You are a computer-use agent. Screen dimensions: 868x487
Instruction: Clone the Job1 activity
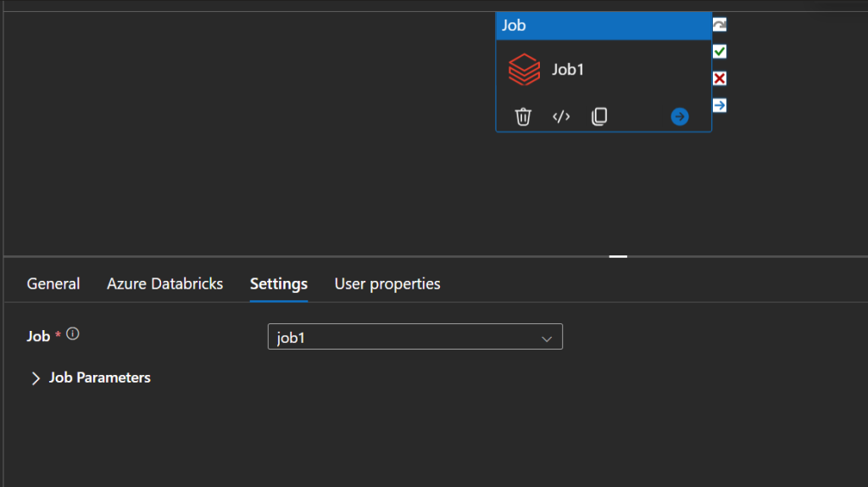coord(599,117)
